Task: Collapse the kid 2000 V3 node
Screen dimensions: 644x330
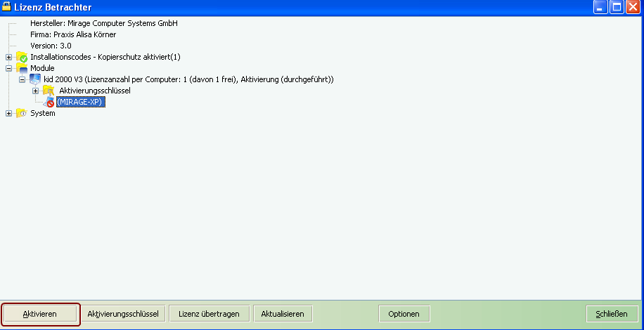Action: [22, 79]
